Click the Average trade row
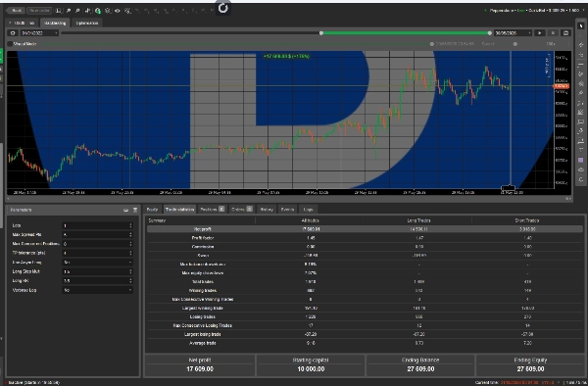Screen dimensions: 588x386 click(x=365, y=343)
